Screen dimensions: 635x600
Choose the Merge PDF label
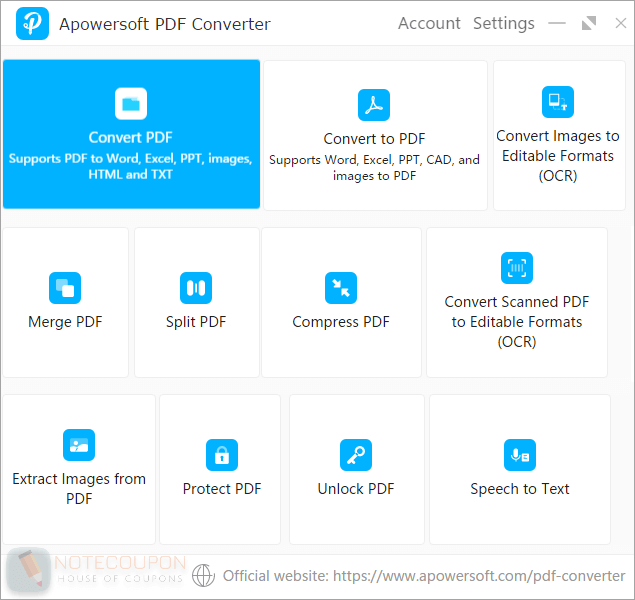click(65, 322)
